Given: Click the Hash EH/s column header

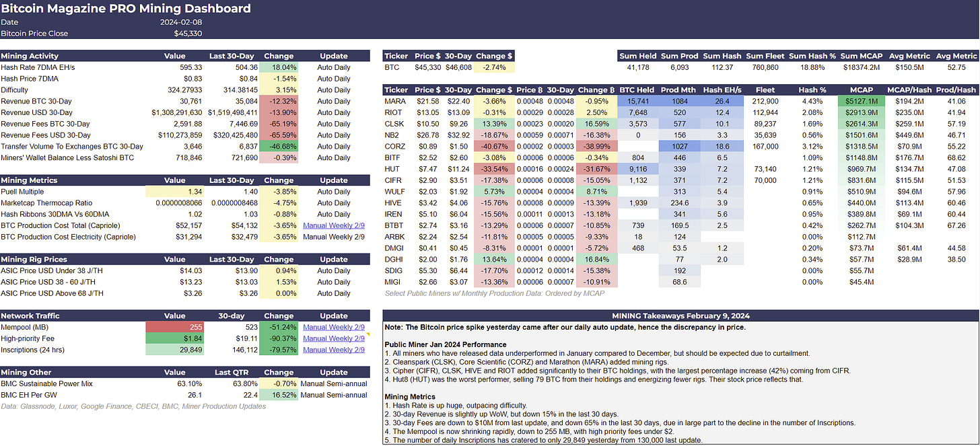Looking at the screenshot, I should 722,89.
